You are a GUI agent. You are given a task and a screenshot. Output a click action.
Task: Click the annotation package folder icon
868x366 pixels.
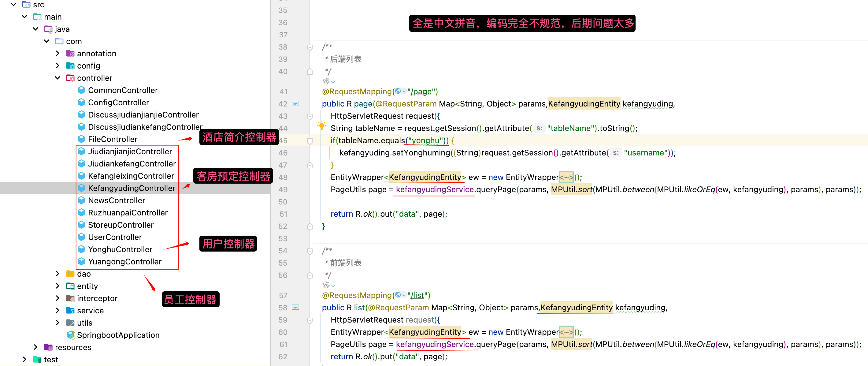[x=70, y=54]
